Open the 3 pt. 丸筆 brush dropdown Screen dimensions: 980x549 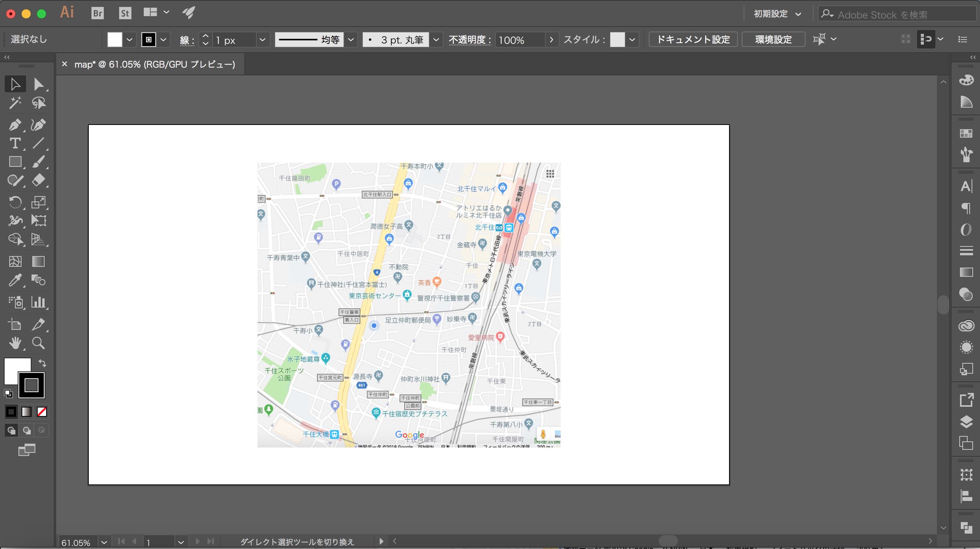pos(436,40)
